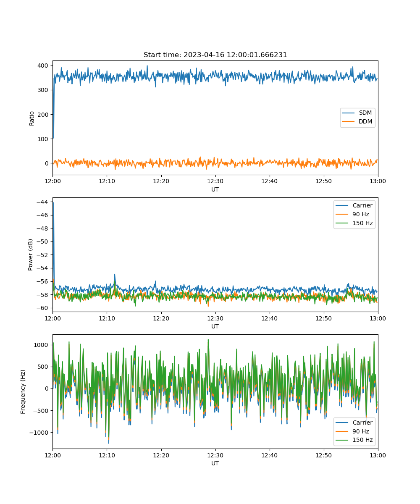Click 'Carrier' text in the Power plot legend
Image resolution: width=420 pixels, height=504 pixels.
coord(362,205)
